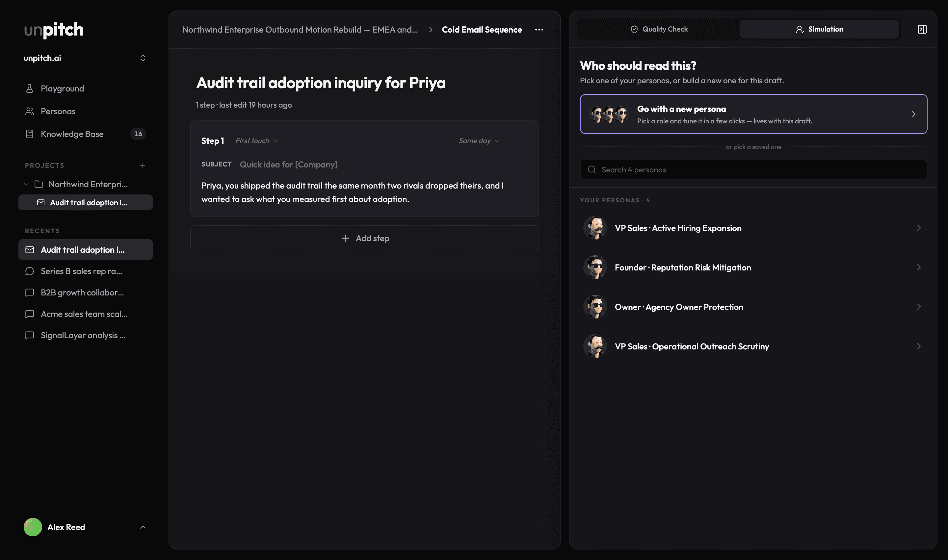948x560 pixels.
Task: Collapse the right side panel icon
Action: click(x=922, y=29)
